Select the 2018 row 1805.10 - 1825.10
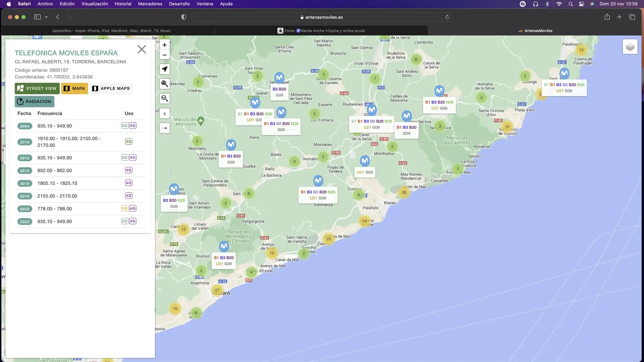Viewport: 644px width, 362px height. 80,183
